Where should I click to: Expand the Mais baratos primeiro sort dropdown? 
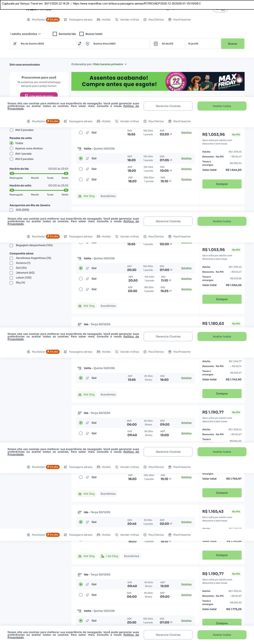coord(110,64)
